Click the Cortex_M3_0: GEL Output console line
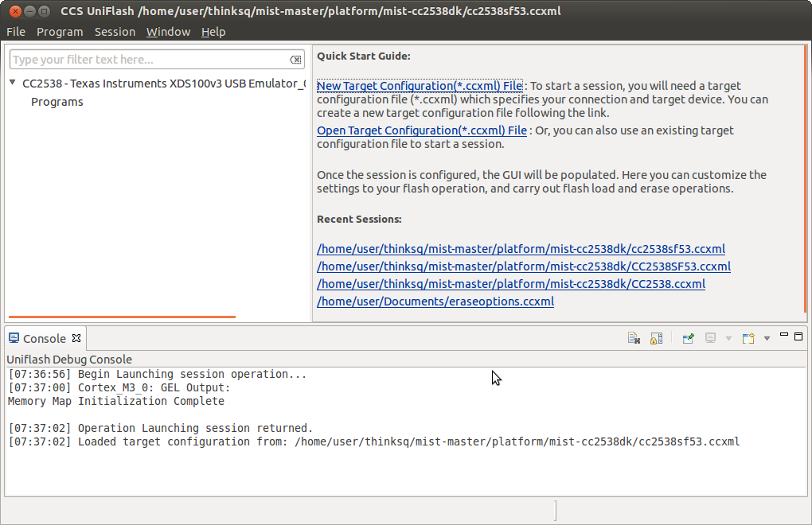Screen dimensions: 812x525 (x=119, y=387)
